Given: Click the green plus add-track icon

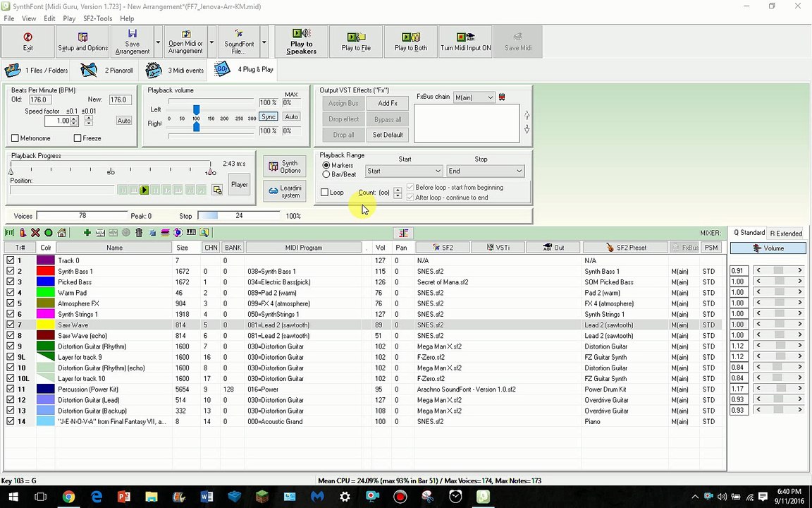Looking at the screenshot, I should [87, 233].
